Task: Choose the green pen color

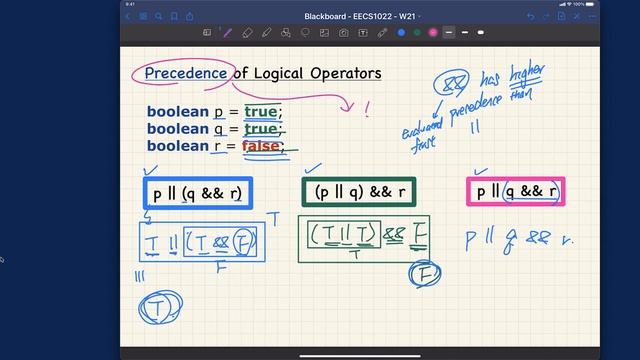Action: pyautogui.click(x=417, y=33)
